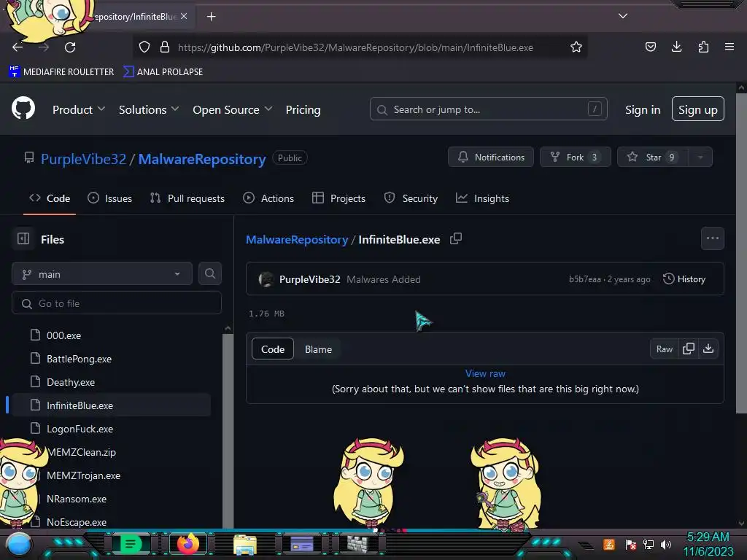
Task: Open the extensions puzzle icon
Action: tap(703, 47)
